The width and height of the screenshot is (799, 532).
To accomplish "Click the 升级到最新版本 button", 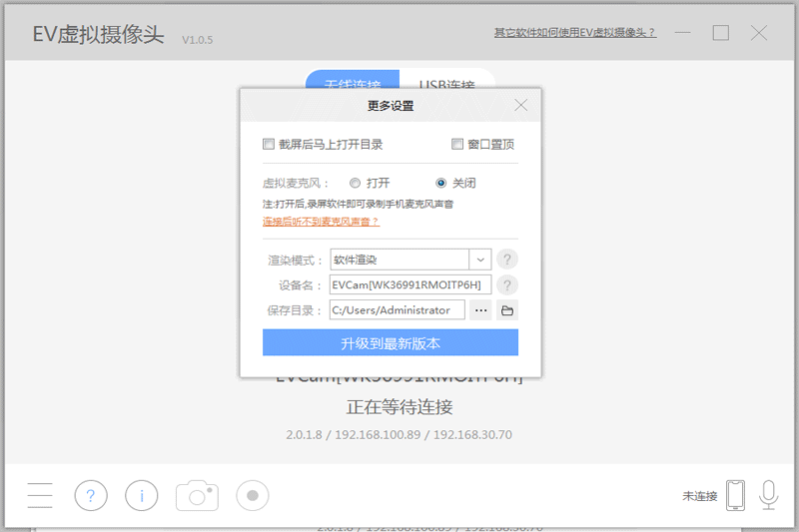I will click(391, 342).
